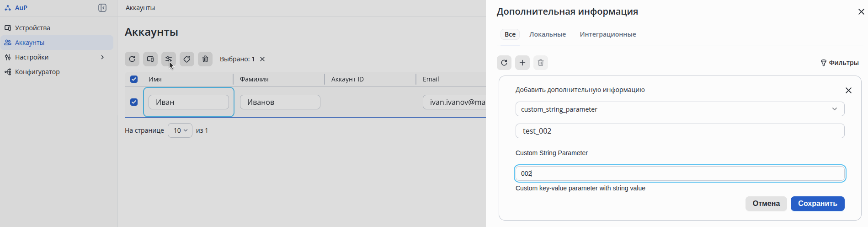Uncheck the Иван row checkbox
The image size is (868, 227).
point(134,102)
